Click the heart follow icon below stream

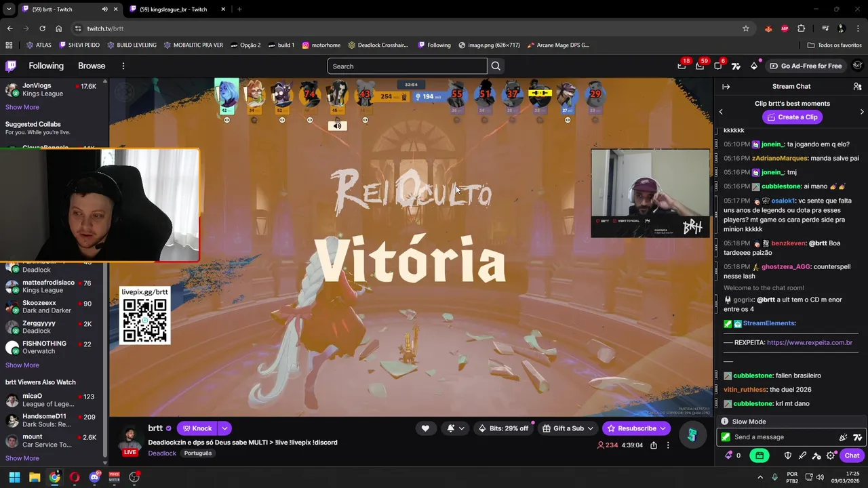425,428
